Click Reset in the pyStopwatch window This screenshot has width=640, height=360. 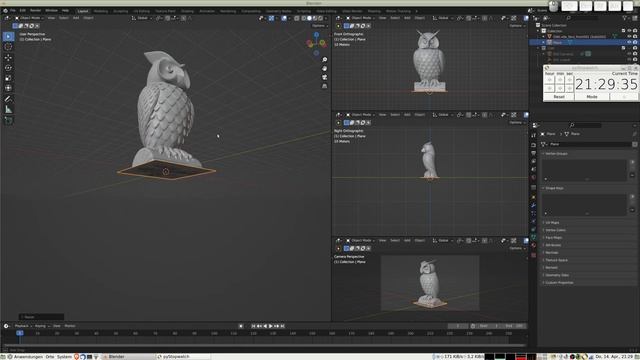[x=559, y=97]
